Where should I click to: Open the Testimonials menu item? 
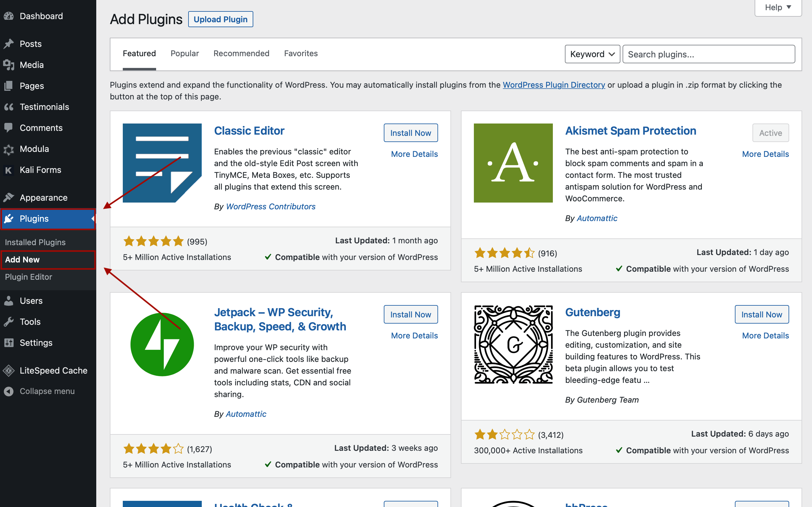[48, 107]
